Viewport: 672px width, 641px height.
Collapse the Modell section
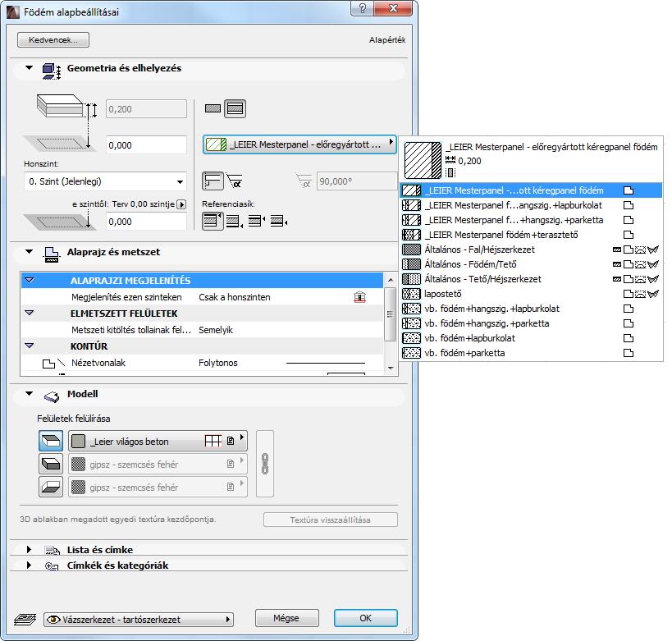click(30, 394)
